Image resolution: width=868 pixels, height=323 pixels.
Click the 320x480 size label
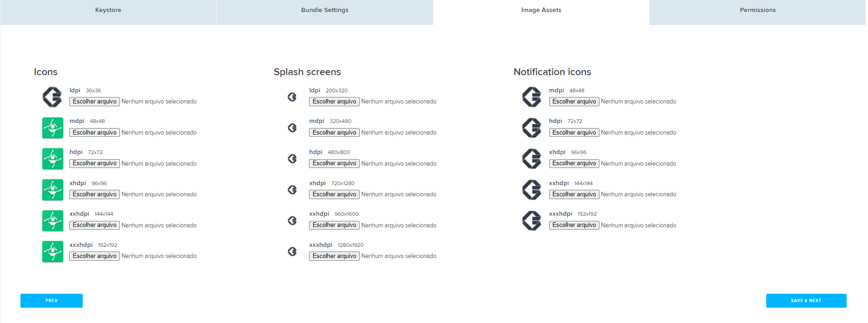(x=341, y=121)
